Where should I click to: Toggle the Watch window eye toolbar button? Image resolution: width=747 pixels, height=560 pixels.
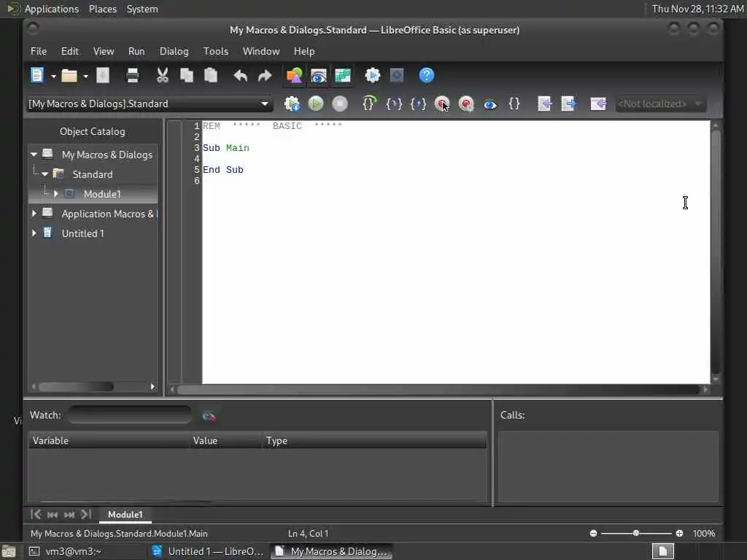pos(318,75)
